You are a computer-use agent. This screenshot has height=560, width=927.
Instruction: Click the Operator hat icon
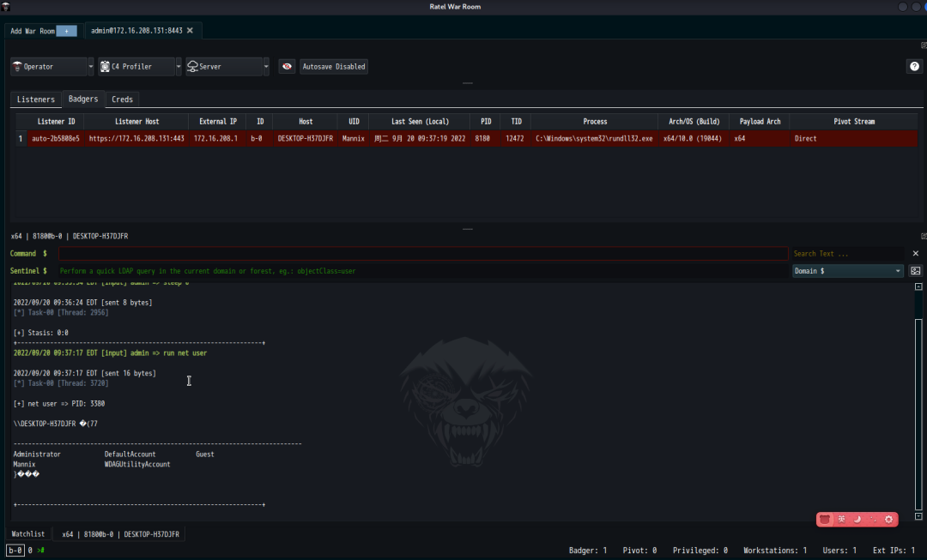click(x=17, y=67)
